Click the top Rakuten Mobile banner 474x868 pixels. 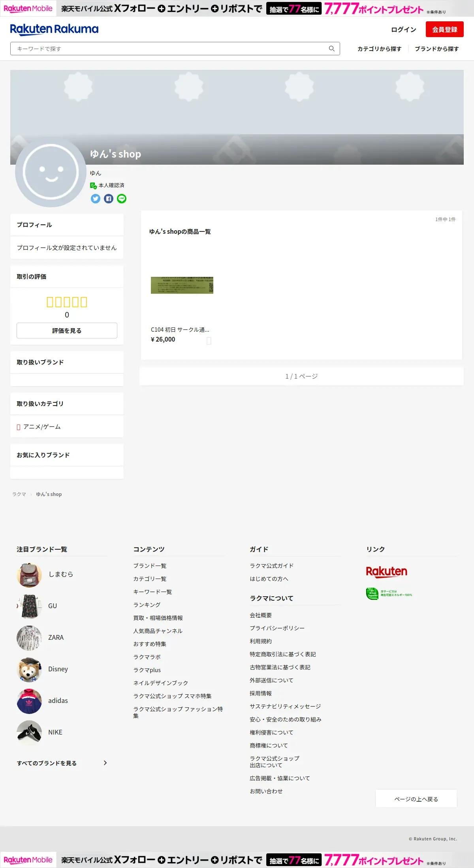pos(237,8)
